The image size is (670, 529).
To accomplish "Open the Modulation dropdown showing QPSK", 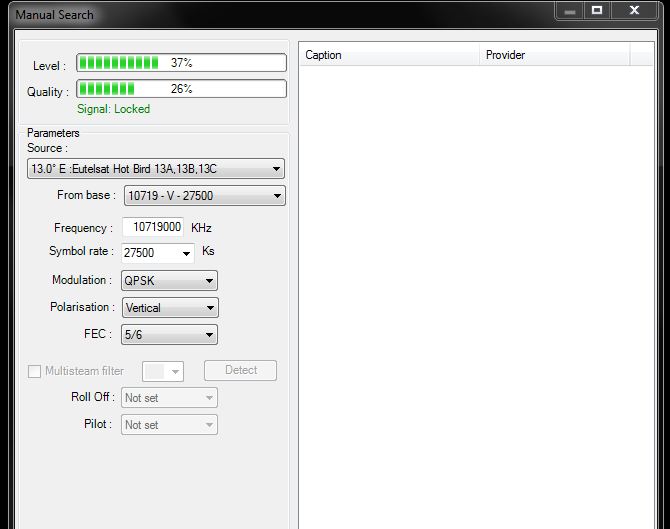I will click(x=169, y=281).
